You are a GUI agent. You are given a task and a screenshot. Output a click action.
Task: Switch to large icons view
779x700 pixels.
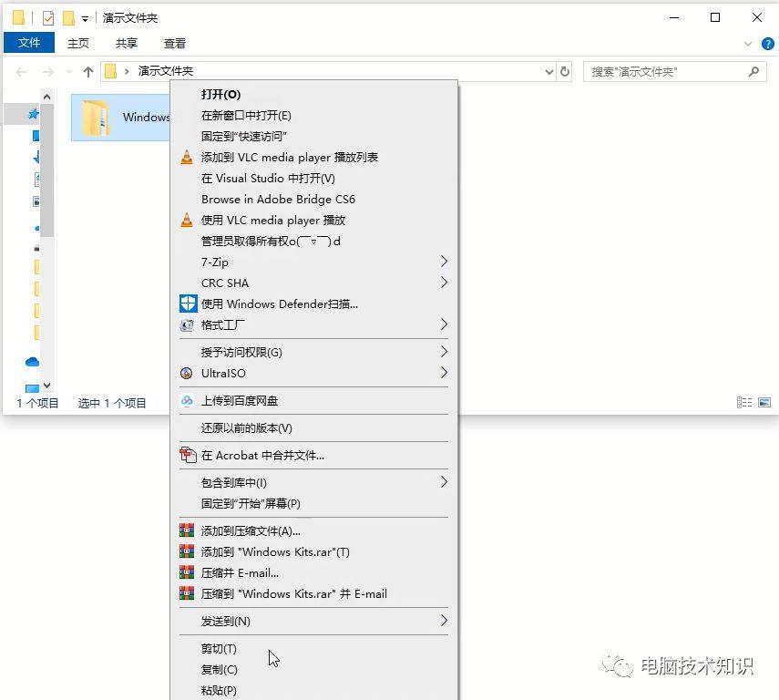click(764, 402)
